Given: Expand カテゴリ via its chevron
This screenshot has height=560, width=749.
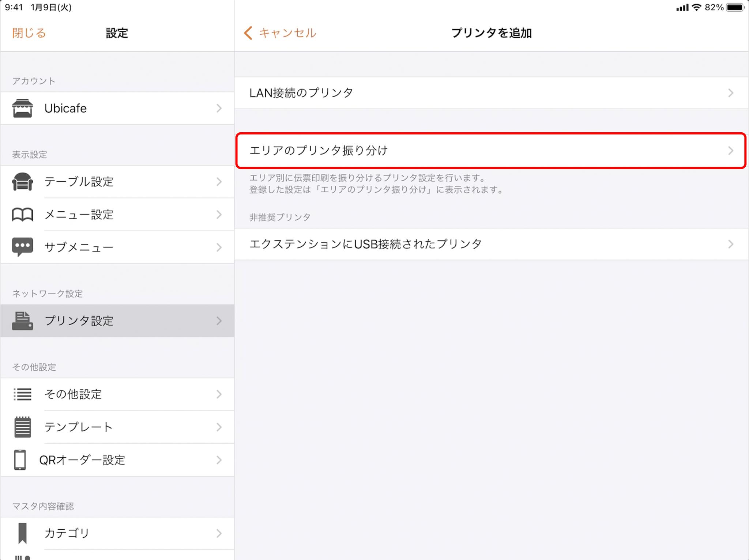Looking at the screenshot, I should [219, 533].
